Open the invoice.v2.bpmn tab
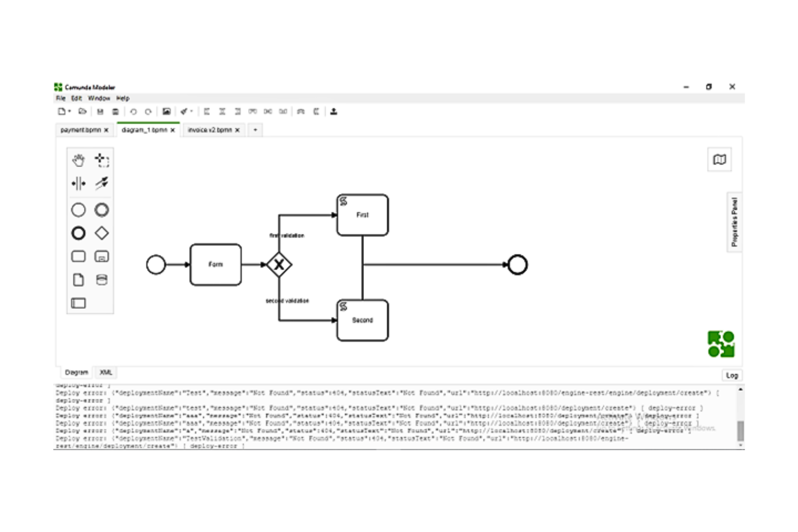The width and height of the screenshot is (798, 532). pos(210,130)
